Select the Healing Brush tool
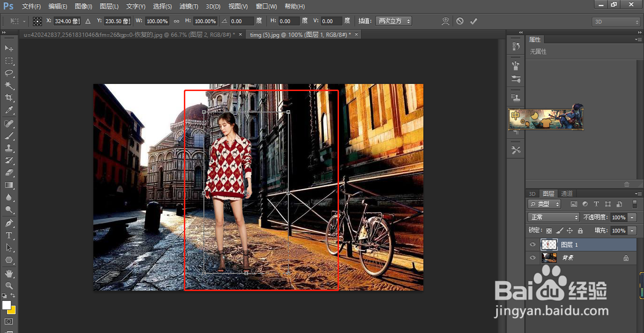Viewport: 644px width, 333px height. (x=9, y=124)
